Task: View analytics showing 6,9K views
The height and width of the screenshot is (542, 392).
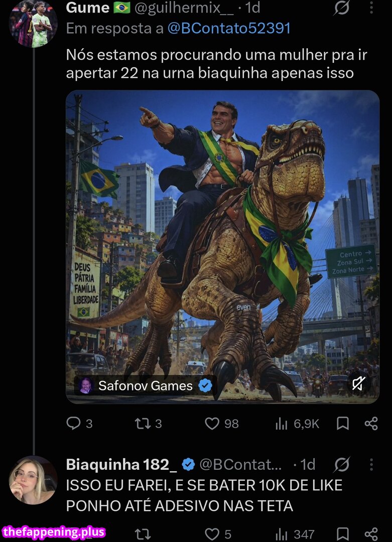Action: [297, 424]
